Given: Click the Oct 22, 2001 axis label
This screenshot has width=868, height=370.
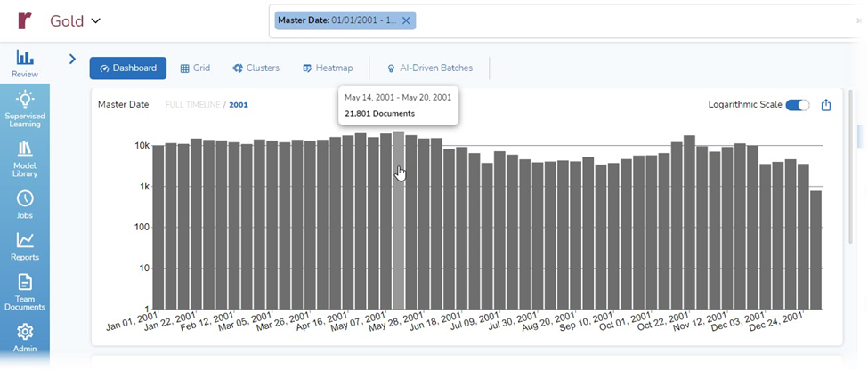Looking at the screenshot, I should (662, 323).
